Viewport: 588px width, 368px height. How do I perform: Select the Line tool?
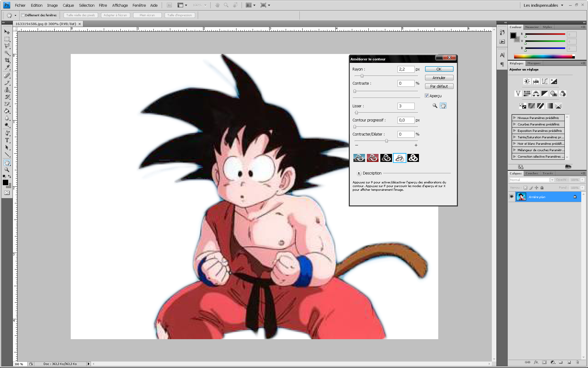7,155
